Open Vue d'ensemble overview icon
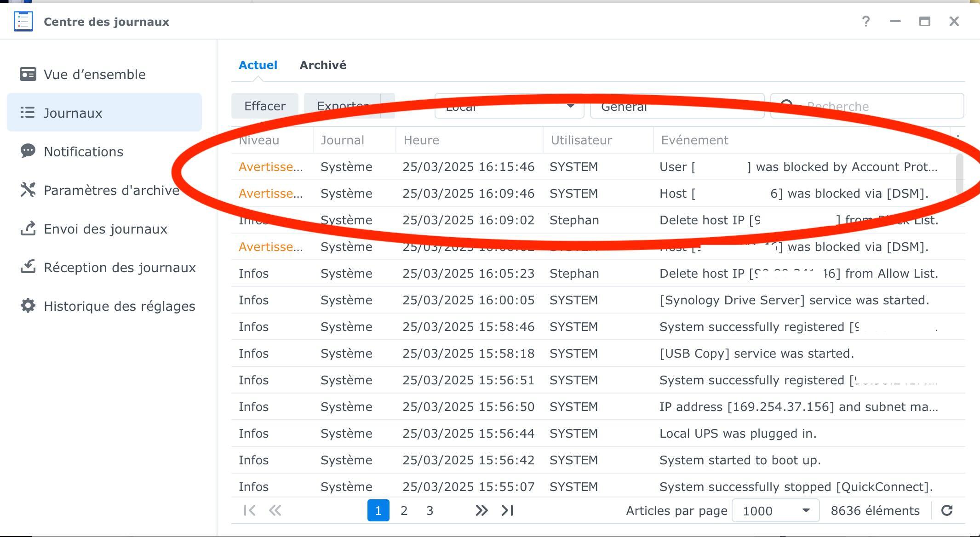 point(28,74)
